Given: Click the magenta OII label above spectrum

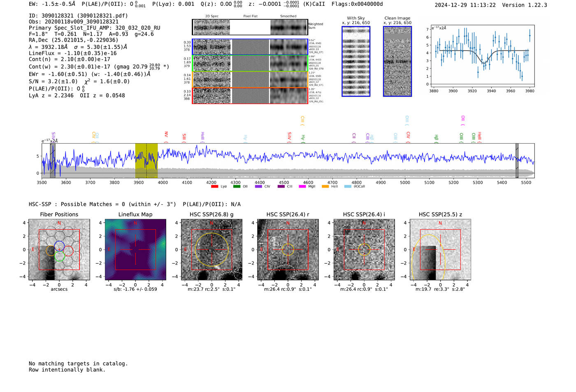Looking at the screenshot, I should coord(463,121).
